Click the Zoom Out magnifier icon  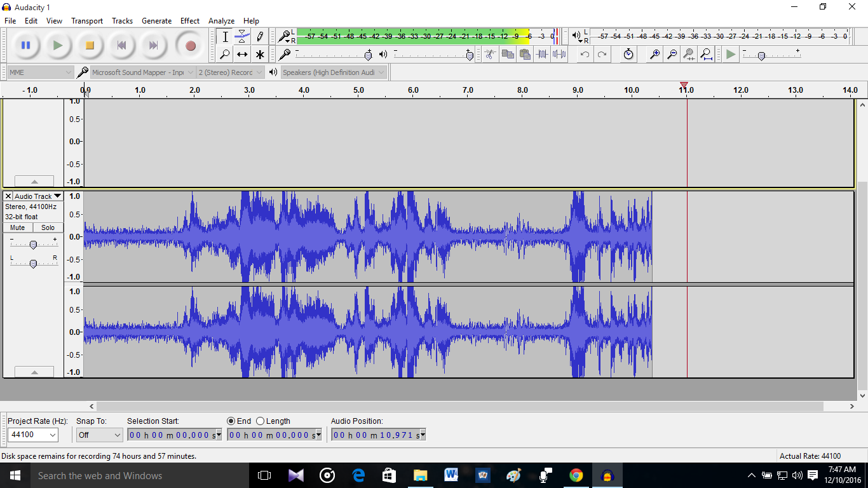(x=672, y=54)
